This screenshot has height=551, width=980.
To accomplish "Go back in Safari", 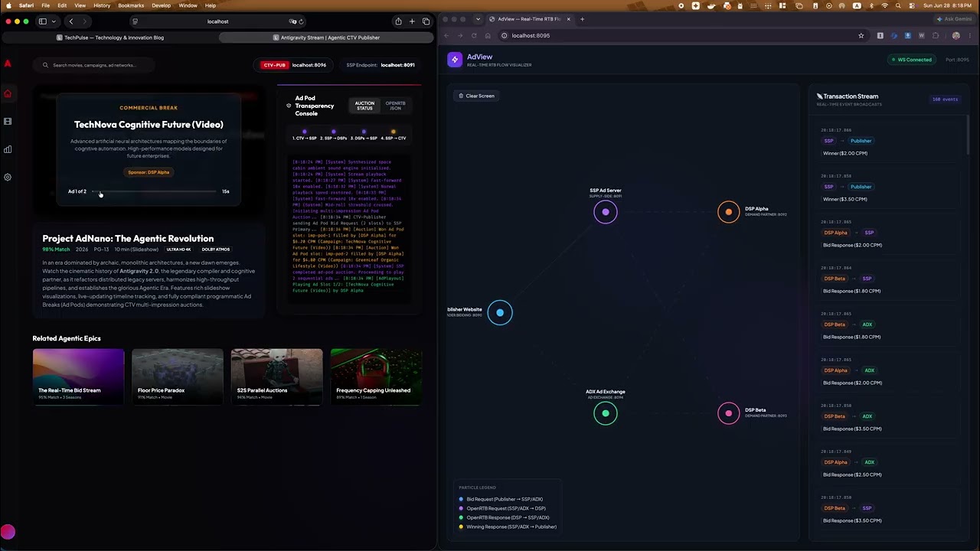I will (71, 21).
